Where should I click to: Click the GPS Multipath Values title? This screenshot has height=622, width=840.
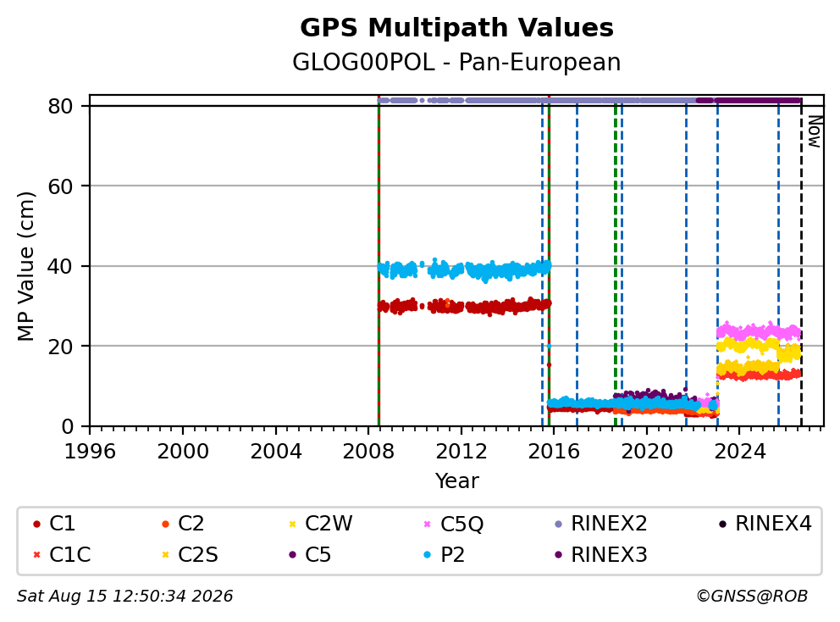[456, 28]
